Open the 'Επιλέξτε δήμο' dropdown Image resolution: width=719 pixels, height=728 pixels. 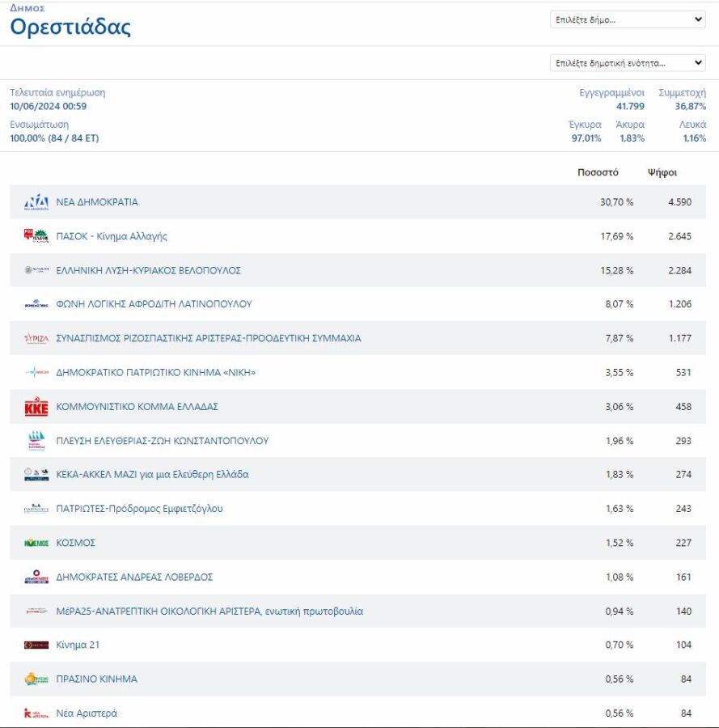tap(627, 20)
